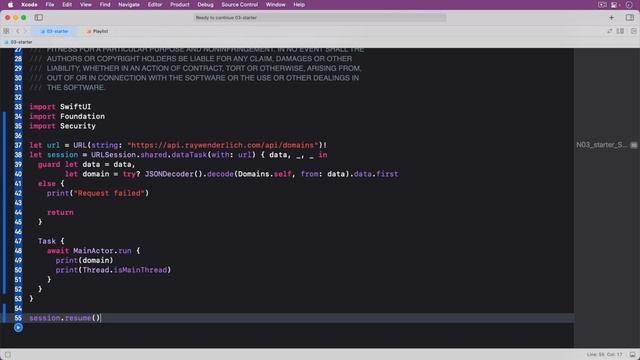The width and height of the screenshot is (640, 360).
Task: Click line number 47 in gutter
Action: pyautogui.click(x=18, y=241)
